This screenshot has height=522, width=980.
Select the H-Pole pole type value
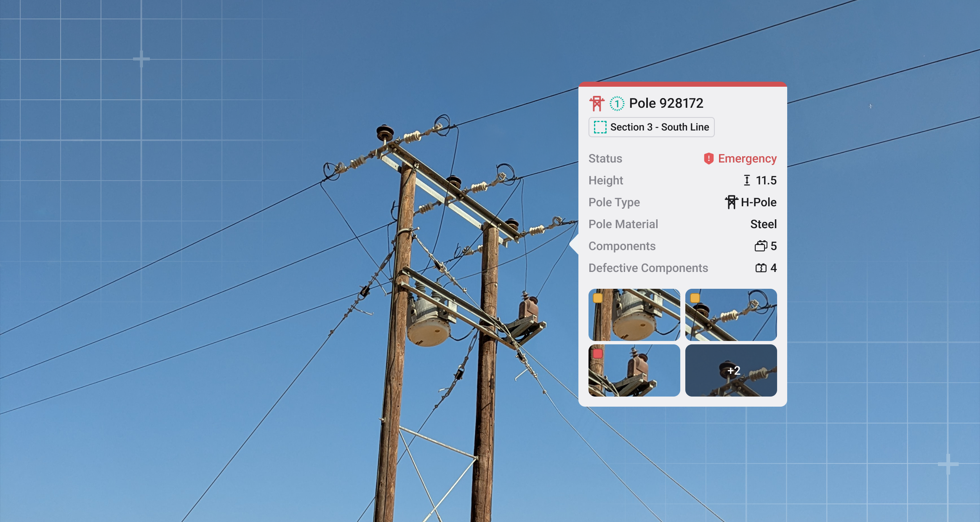point(759,202)
